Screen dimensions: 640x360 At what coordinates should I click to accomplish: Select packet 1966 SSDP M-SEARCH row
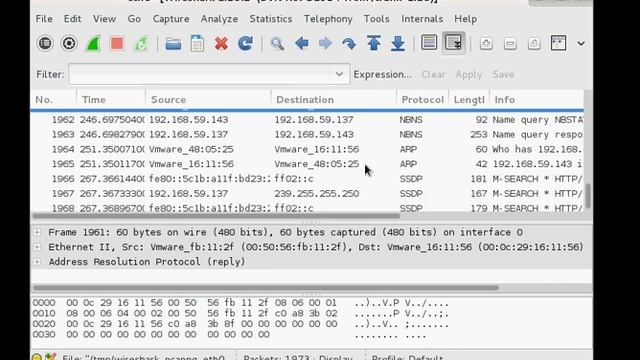[307, 179]
